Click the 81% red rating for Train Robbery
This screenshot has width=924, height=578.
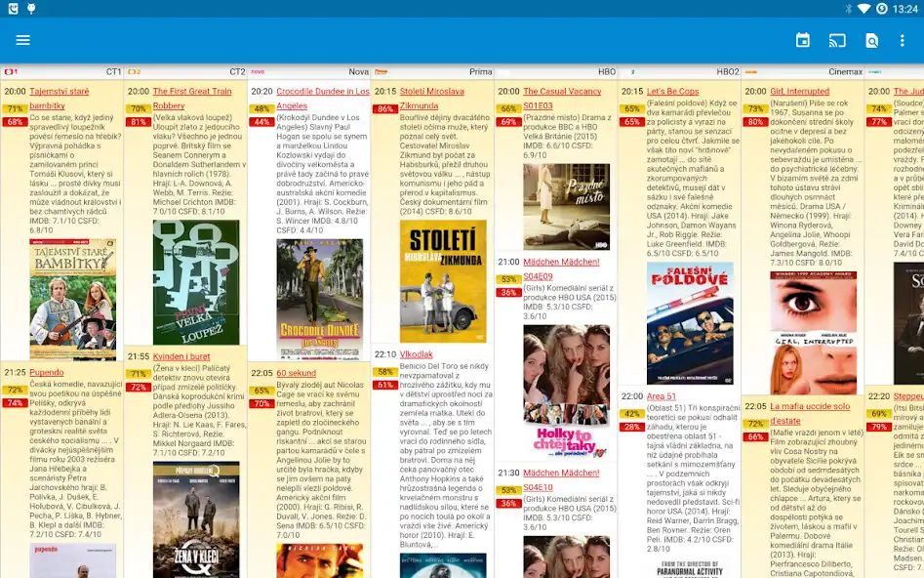pyautogui.click(x=138, y=122)
